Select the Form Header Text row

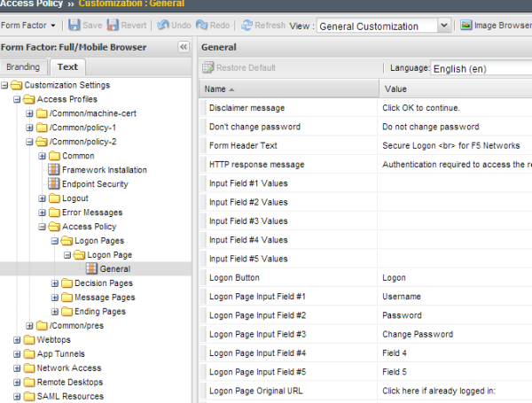pos(243,146)
